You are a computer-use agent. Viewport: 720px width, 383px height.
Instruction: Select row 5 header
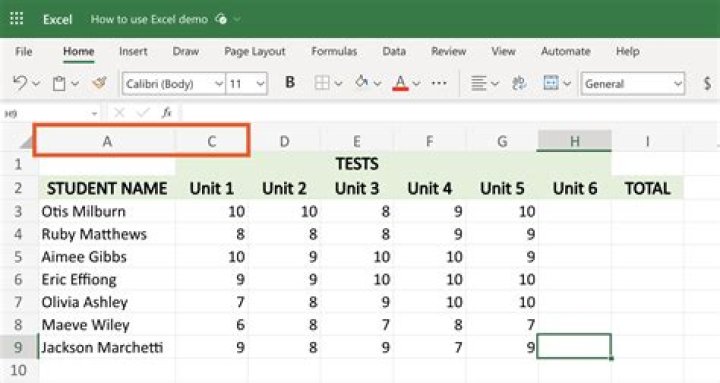pyautogui.click(x=18, y=256)
